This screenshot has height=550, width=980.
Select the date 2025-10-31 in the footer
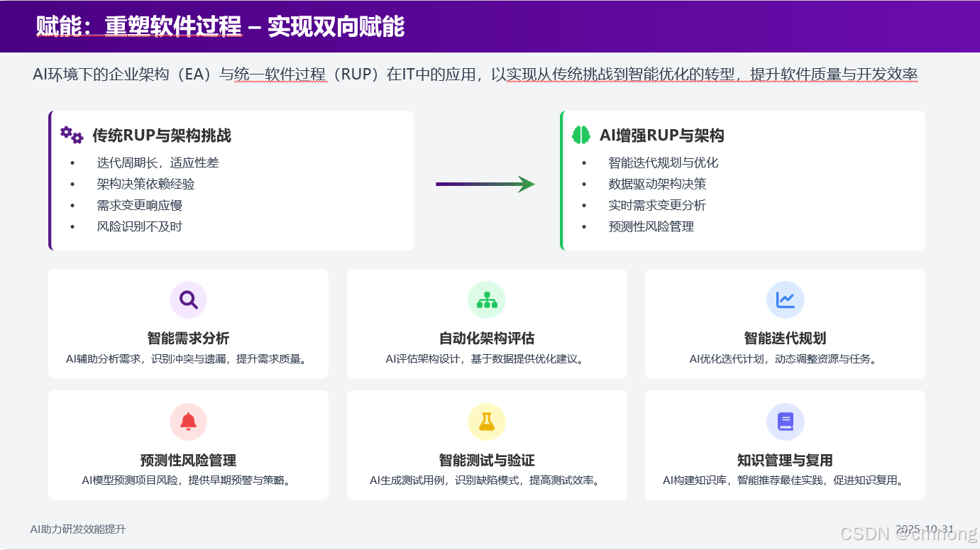[923, 528]
